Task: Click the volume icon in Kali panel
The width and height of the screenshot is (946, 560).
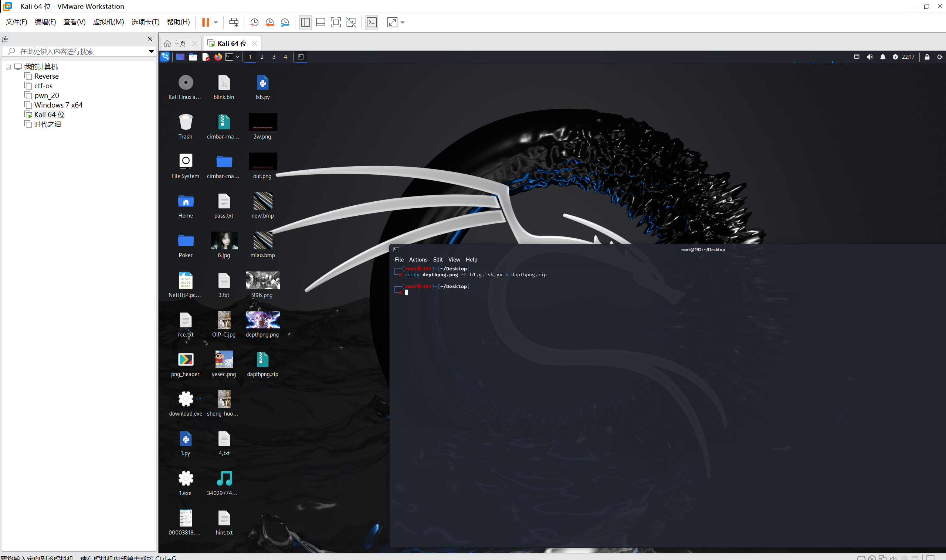Action: (870, 57)
